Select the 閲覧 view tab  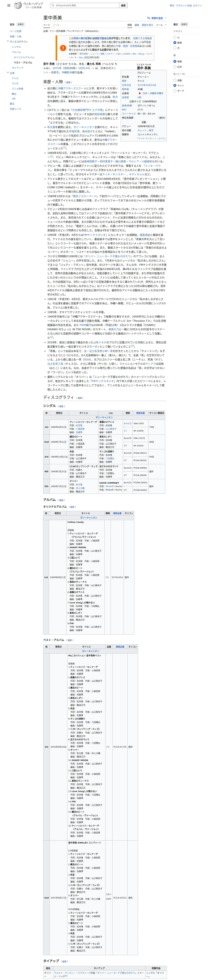(130, 25)
